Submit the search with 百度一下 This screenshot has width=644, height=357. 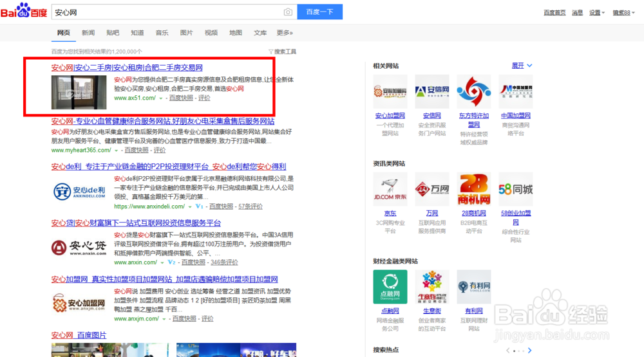pyautogui.click(x=319, y=12)
